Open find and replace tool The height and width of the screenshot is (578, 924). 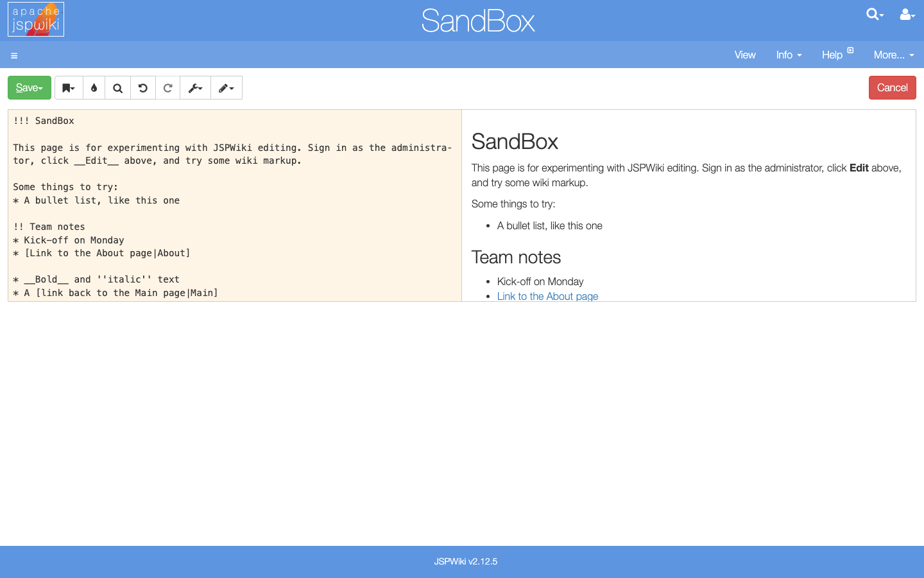[118, 88]
